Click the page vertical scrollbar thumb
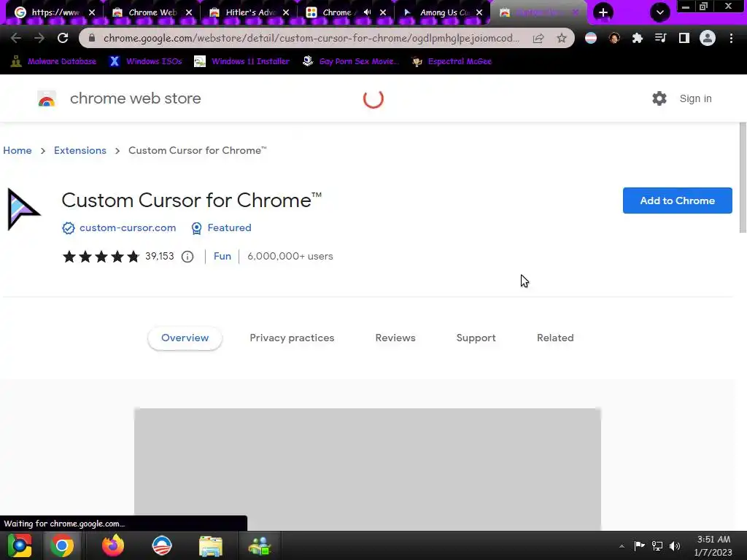This screenshot has height=560, width=747. 743,178
